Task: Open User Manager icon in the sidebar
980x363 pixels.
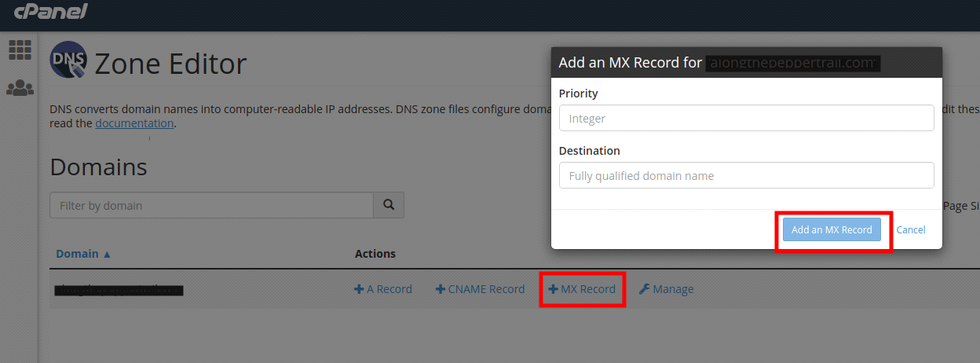Action: pos(20,87)
